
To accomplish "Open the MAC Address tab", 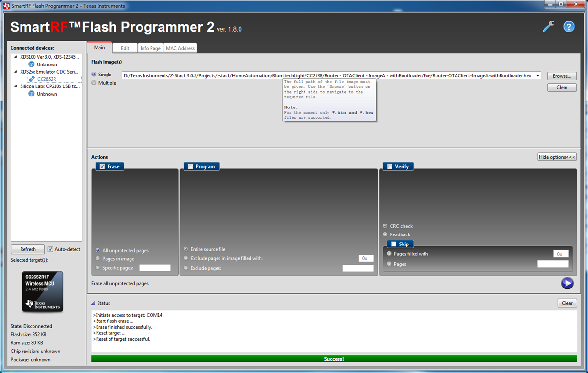I will click(180, 48).
